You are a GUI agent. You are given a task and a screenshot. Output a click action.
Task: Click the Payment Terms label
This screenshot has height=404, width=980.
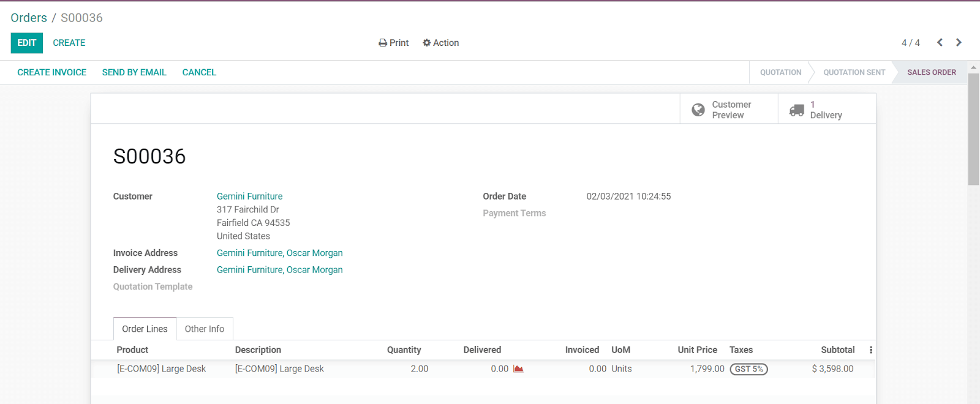514,214
